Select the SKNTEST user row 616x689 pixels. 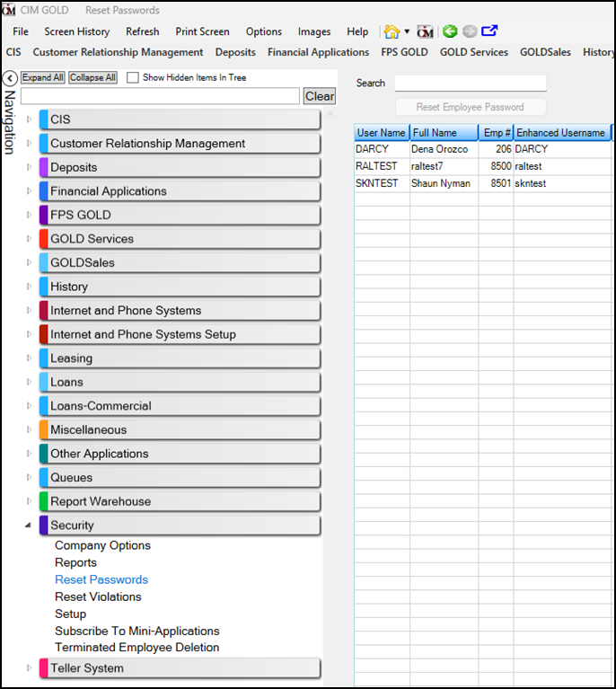[x=482, y=183]
